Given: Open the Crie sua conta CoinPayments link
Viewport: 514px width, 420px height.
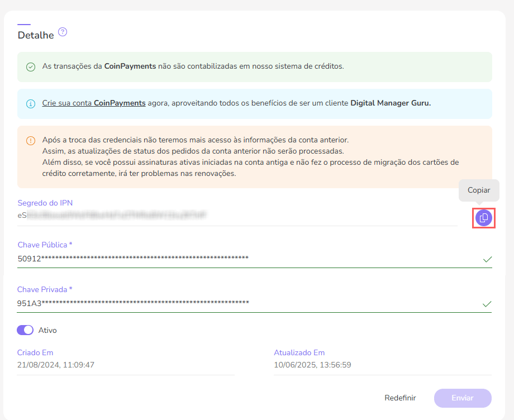Looking at the screenshot, I should coord(93,104).
